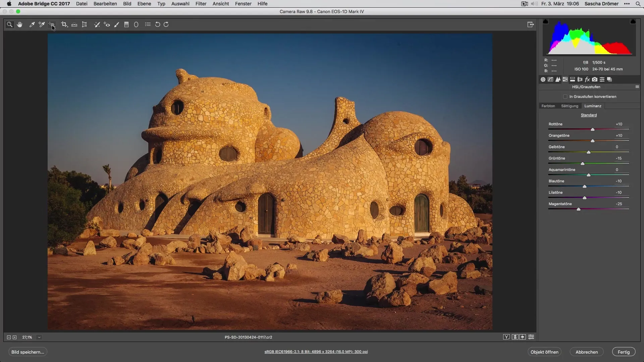Viewport: 644px width, 362px height.
Task: Click Blautöne value field -10
Action: tap(619, 181)
